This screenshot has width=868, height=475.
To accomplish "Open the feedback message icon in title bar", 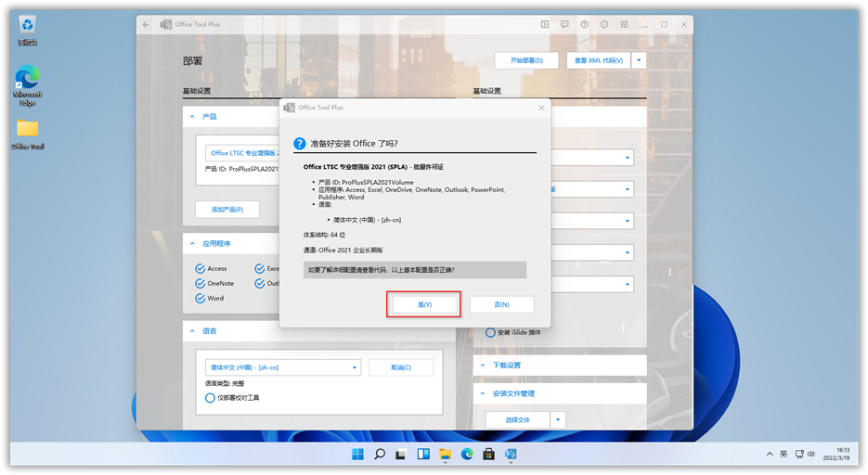I will (x=564, y=24).
